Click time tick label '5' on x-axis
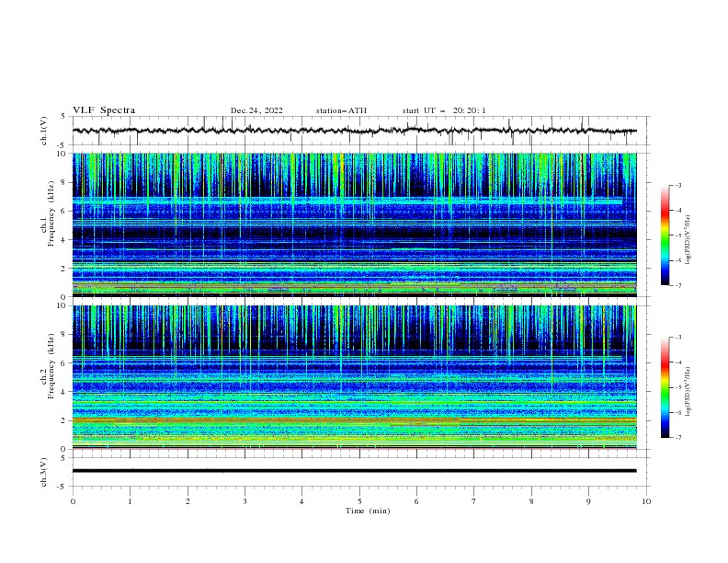The height and width of the screenshot is (563, 728). (x=359, y=501)
